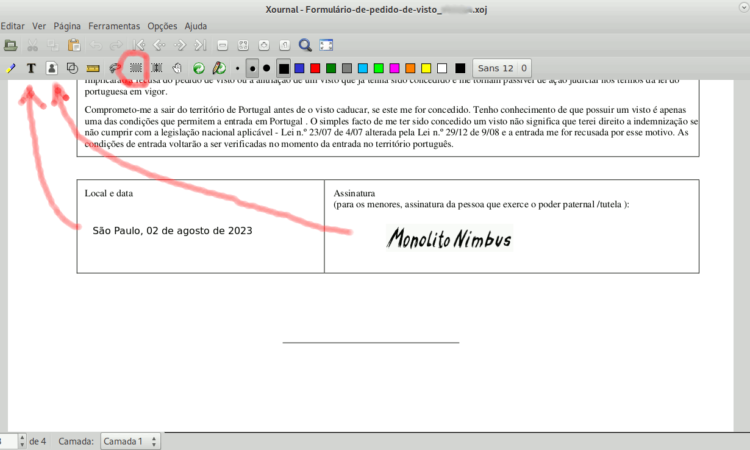750x450 pixels.
Task: Click the 'de 4' page count text
Action: (38, 441)
